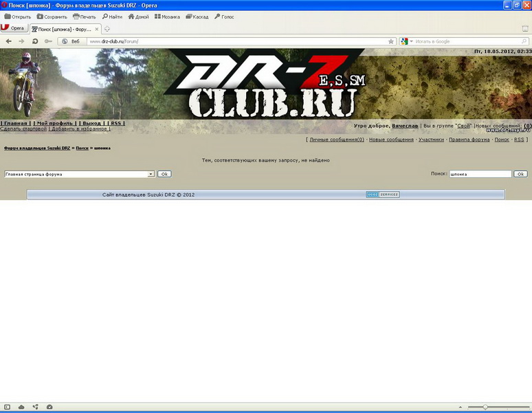532x413 pixels.
Task: Click the wand key icon in the navigation bar
Action: click(48, 41)
